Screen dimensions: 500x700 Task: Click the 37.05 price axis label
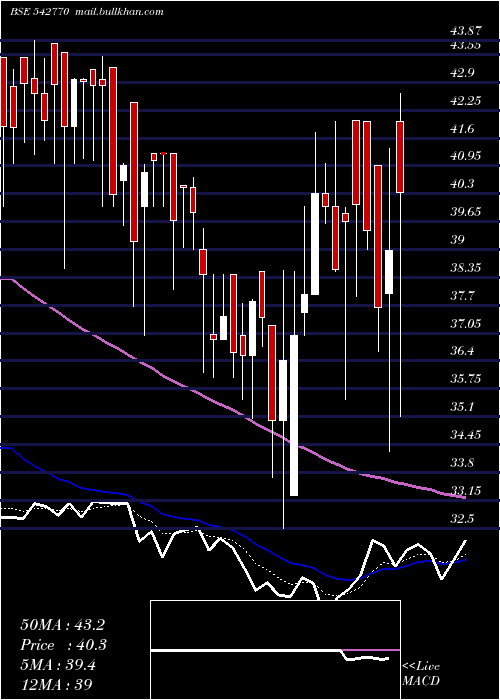click(466, 323)
